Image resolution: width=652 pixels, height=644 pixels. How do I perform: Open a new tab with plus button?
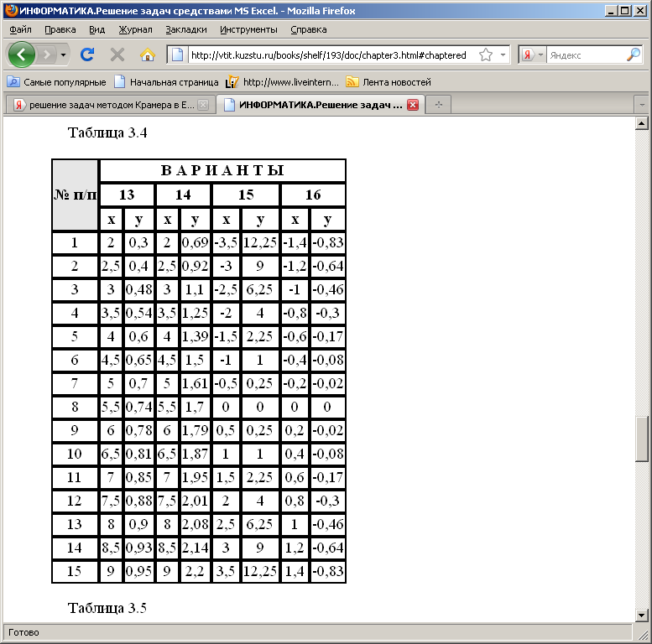pos(439,105)
